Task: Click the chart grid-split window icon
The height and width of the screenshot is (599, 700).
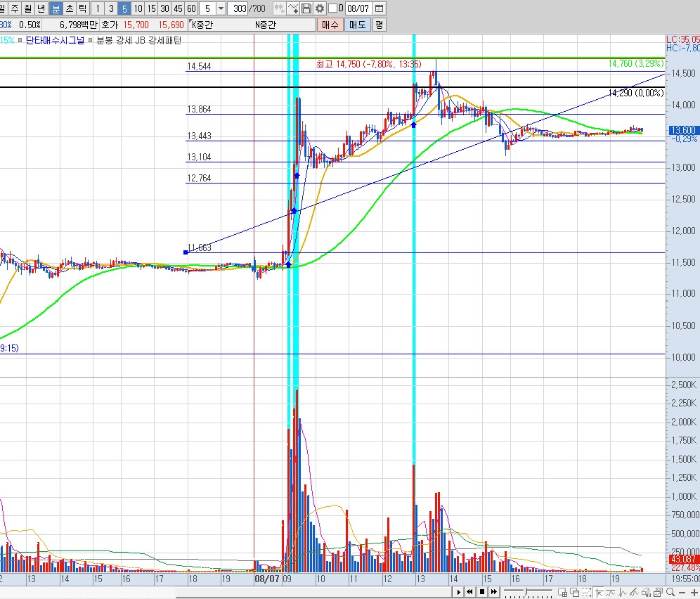Action: pyautogui.click(x=562, y=592)
